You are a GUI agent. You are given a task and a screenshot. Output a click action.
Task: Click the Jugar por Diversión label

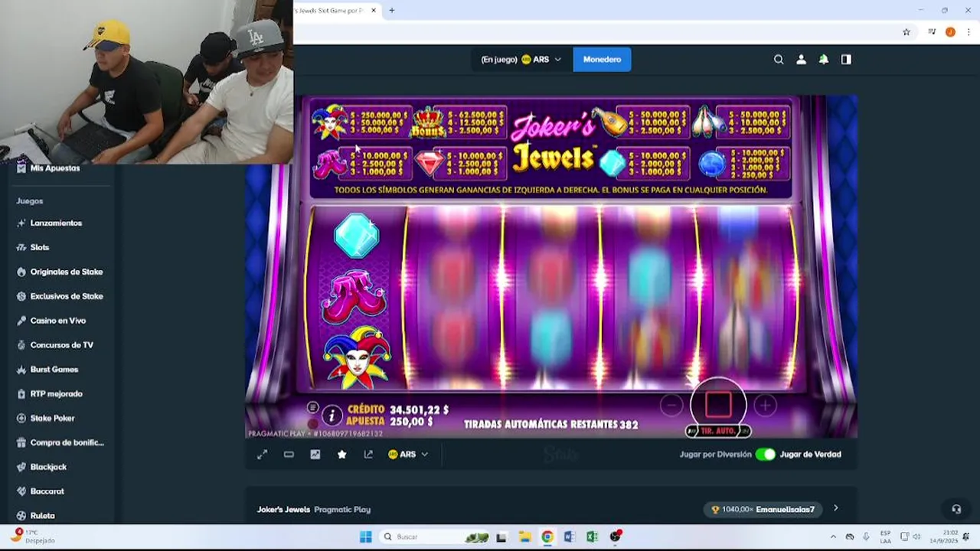pyautogui.click(x=714, y=455)
